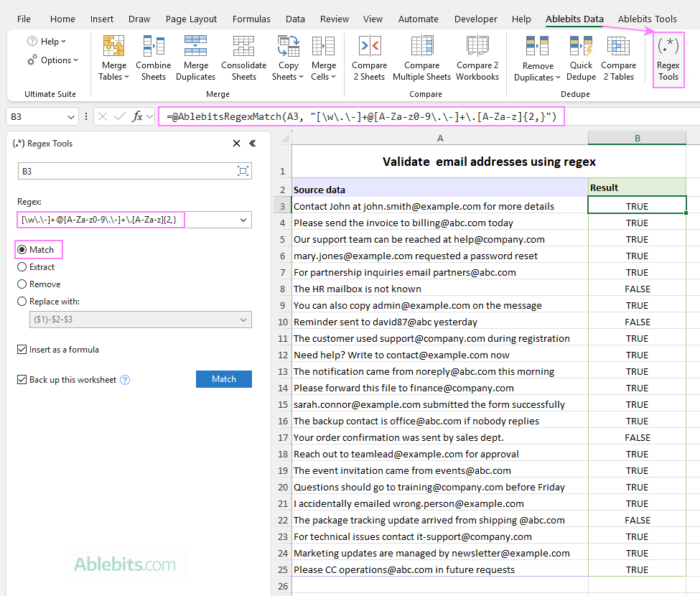Open Regex Tools from the ribbon

(668, 60)
